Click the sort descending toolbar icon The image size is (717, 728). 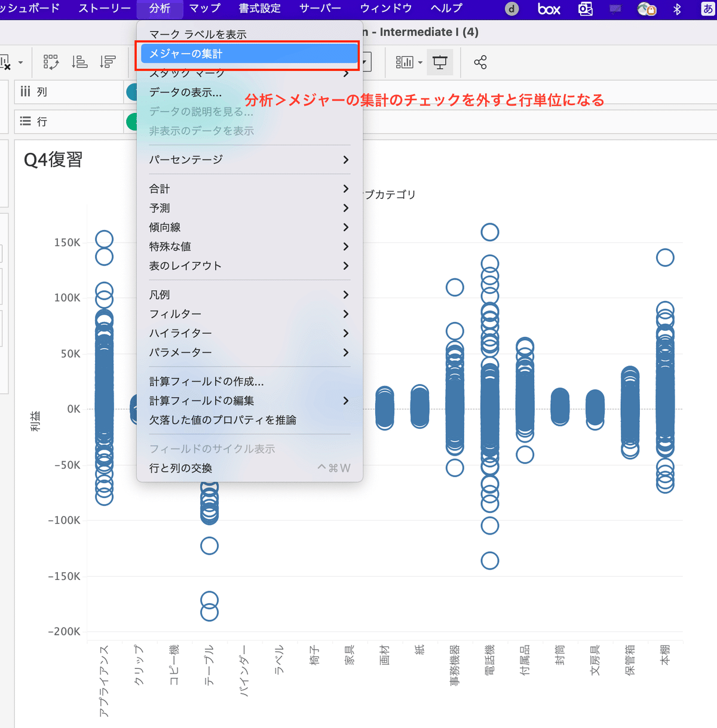[x=108, y=62]
